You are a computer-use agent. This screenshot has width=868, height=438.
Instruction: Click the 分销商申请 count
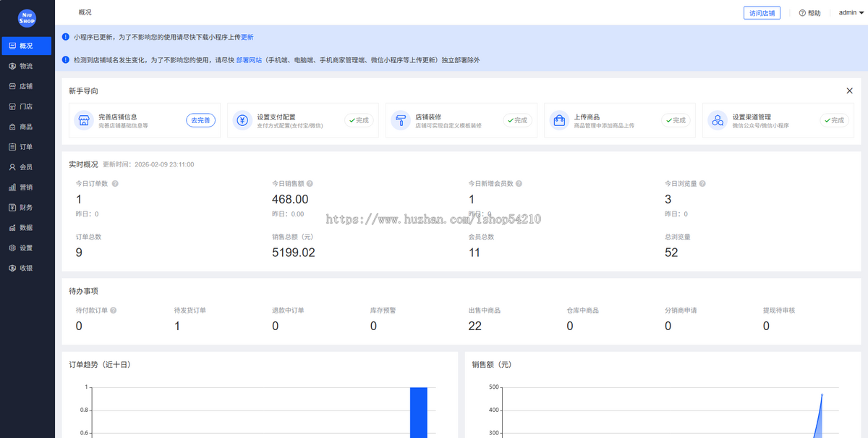(x=668, y=327)
